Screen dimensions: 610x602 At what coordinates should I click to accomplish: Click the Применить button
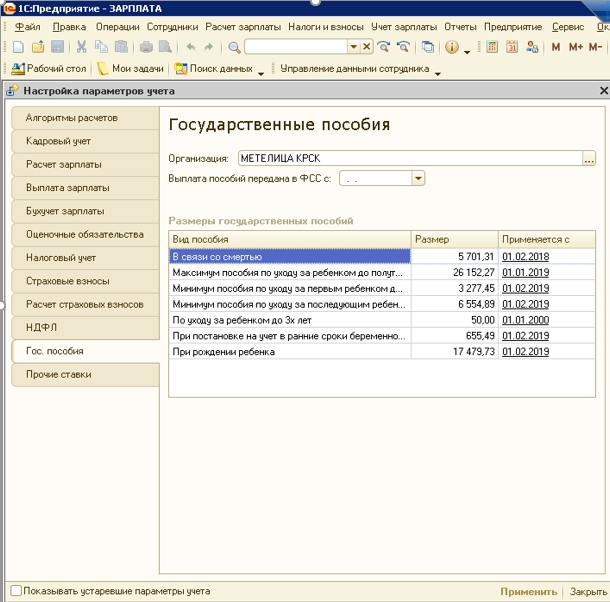[529, 591]
